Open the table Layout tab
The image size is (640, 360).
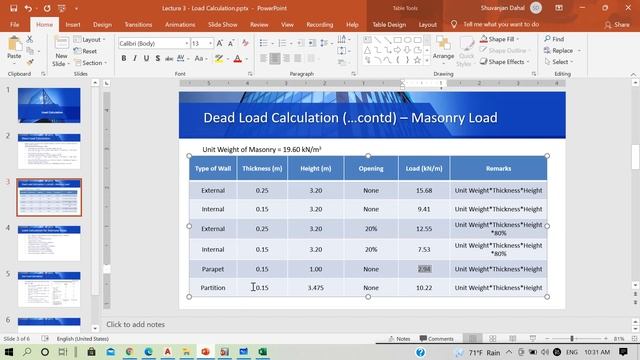tap(427, 24)
